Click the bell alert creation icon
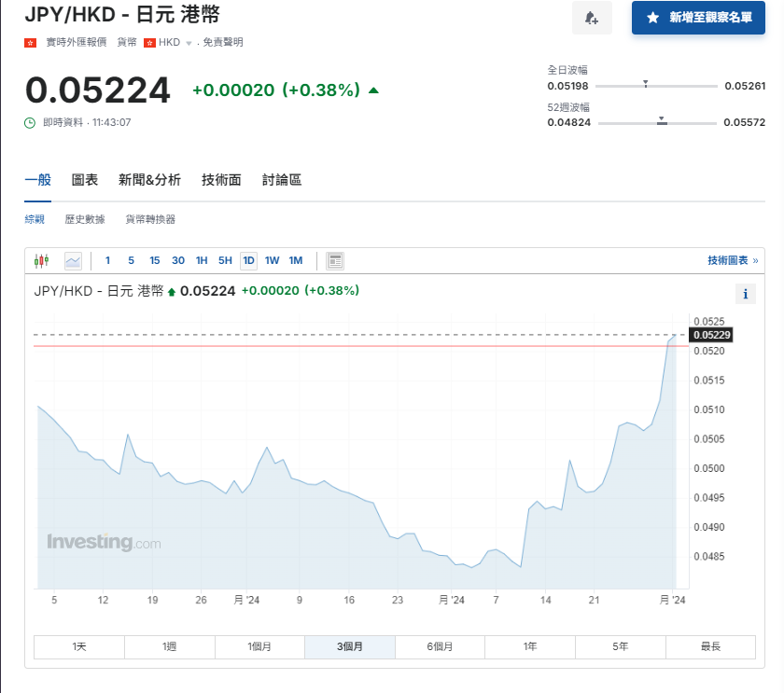The width and height of the screenshot is (784, 693). click(x=592, y=18)
